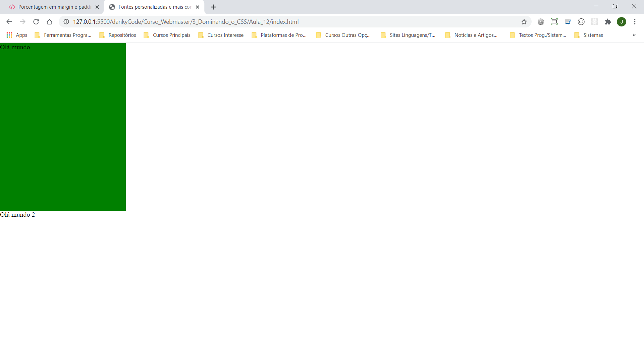Image resolution: width=644 pixels, height=345 pixels.
Task: Open Sites Linguagens/T... bookmark folder
Action: click(x=408, y=35)
